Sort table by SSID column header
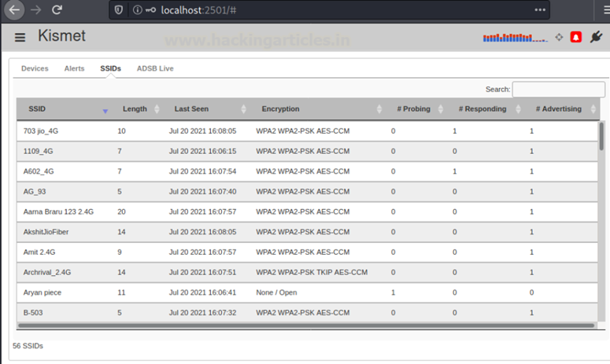The width and height of the screenshot is (610, 364). tap(65, 108)
